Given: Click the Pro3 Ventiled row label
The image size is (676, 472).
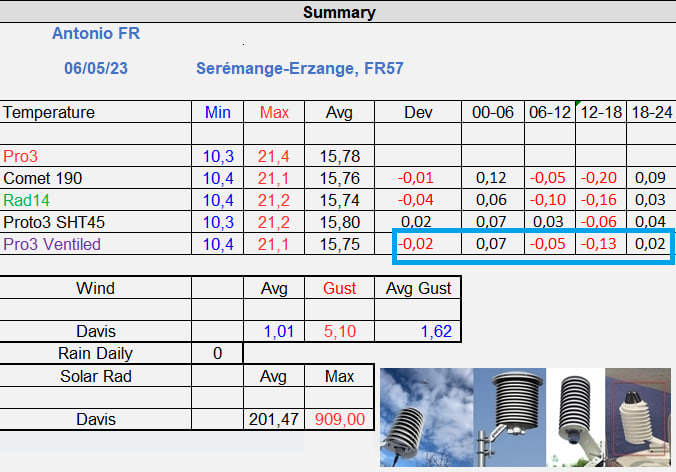Looking at the screenshot, I should 52,243.
